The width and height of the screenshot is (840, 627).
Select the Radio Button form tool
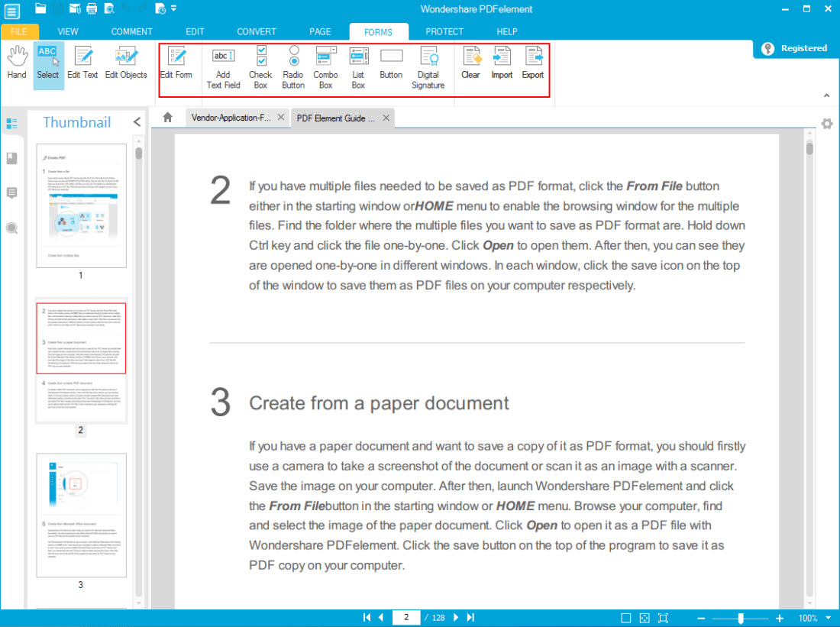tap(293, 67)
